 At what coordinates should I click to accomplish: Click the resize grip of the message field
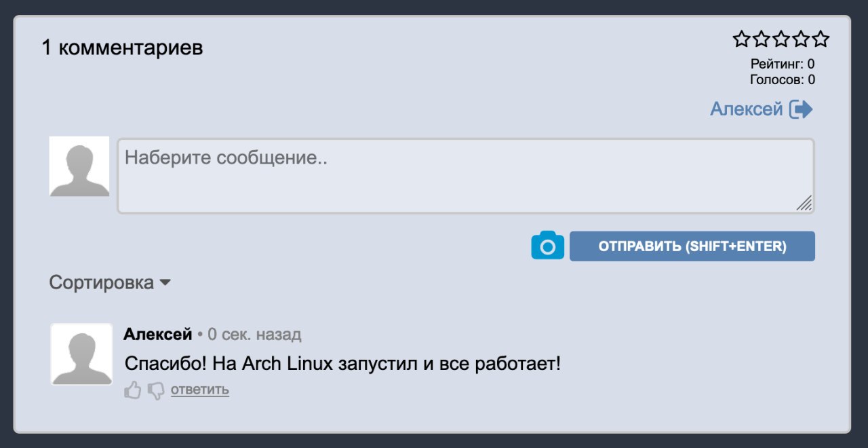(804, 204)
